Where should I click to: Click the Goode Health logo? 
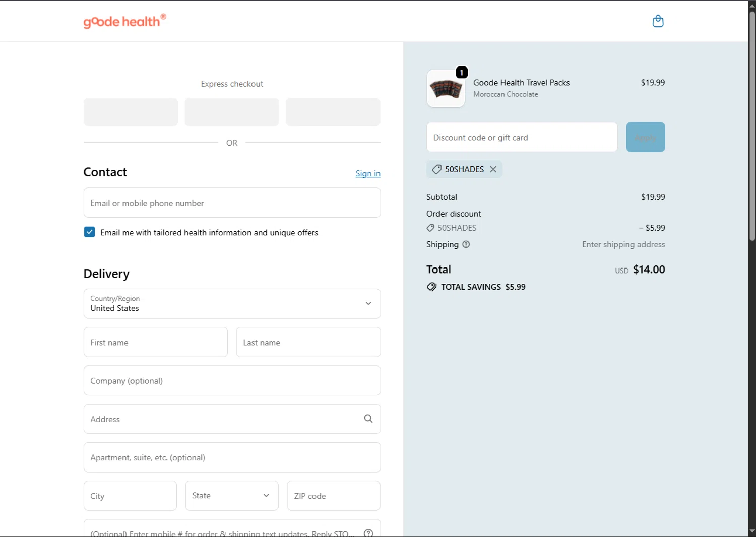pyautogui.click(x=124, y=21)
